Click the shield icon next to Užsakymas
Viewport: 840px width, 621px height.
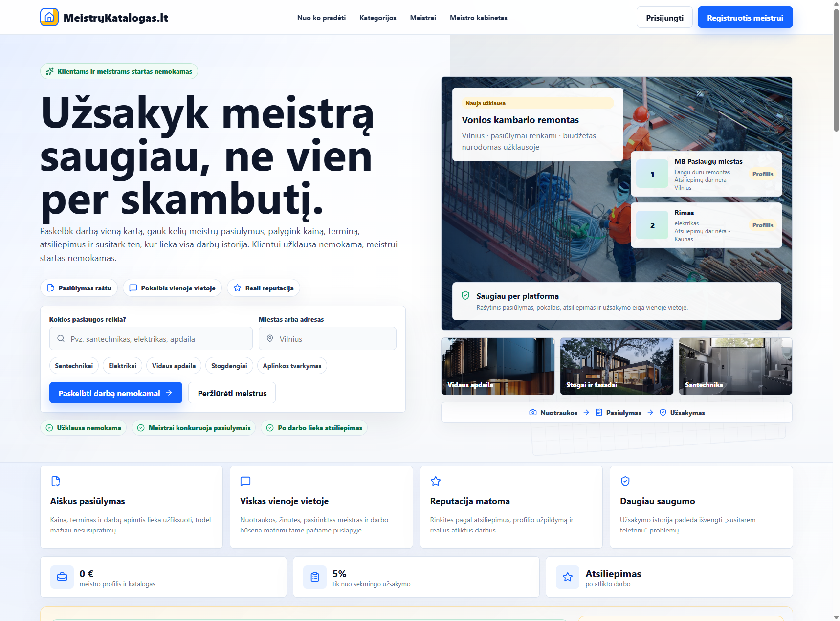point(663,413)
